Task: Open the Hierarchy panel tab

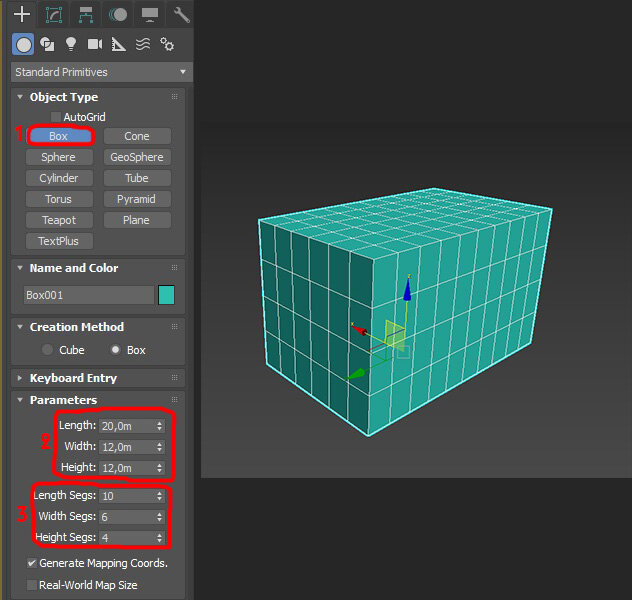Action: [x=86, y=15]
